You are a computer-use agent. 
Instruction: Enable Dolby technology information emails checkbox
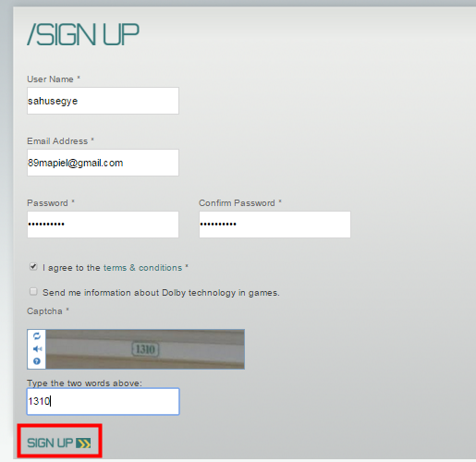click(33, 291)
